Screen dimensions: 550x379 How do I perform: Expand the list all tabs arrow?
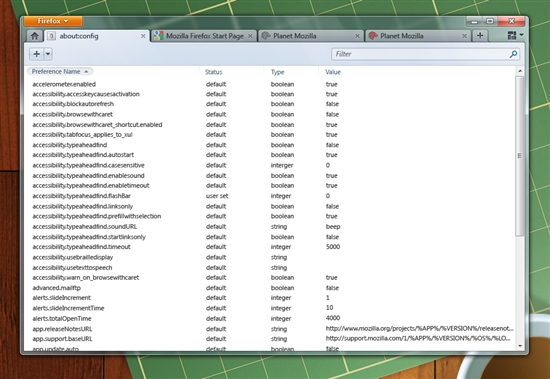click(x=521, y=35)
